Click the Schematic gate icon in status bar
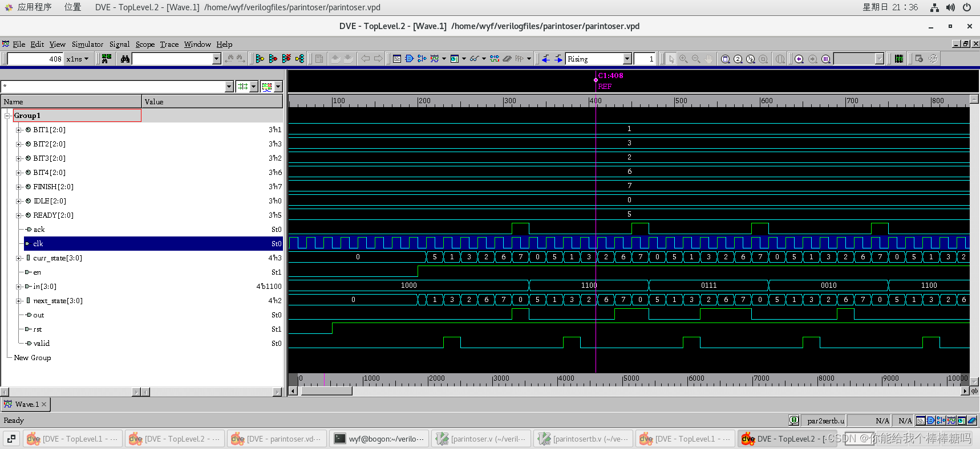The image size is (980, 449). (x=930, y=421)
